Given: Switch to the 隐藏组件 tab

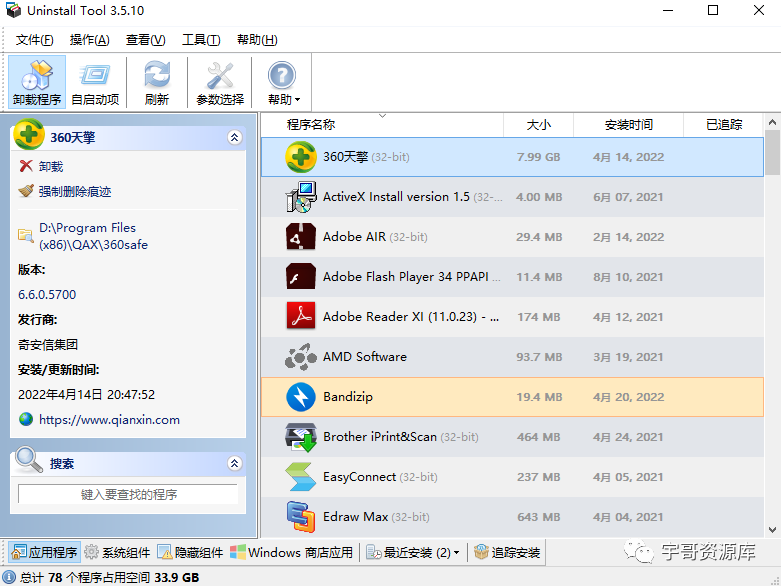Looking at the screenshot, I should pyautogui.click(x=190, y=552).
